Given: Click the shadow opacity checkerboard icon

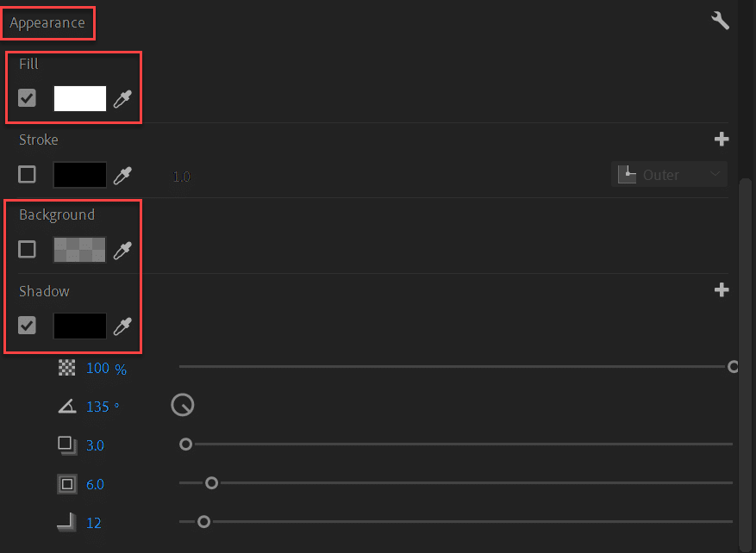Looking at the screenshot, I should coord(67,368).
